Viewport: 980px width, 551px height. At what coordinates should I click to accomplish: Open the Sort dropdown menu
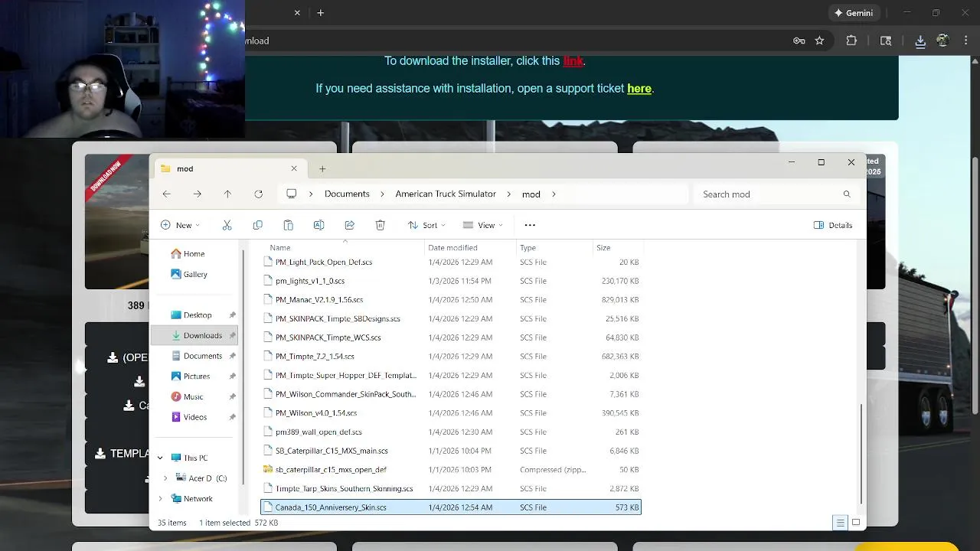[427, 225]
